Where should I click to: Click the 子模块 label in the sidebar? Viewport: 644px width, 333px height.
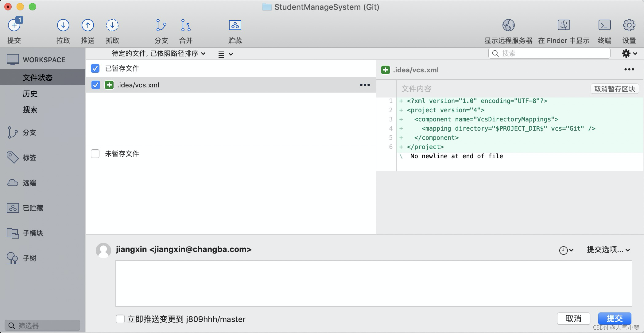click(33, 233)
